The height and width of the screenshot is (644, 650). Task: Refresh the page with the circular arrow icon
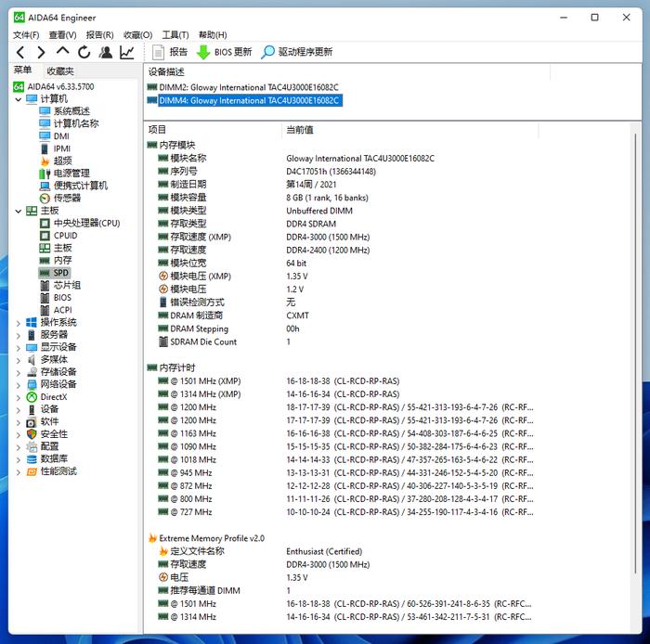coord(84,52)
